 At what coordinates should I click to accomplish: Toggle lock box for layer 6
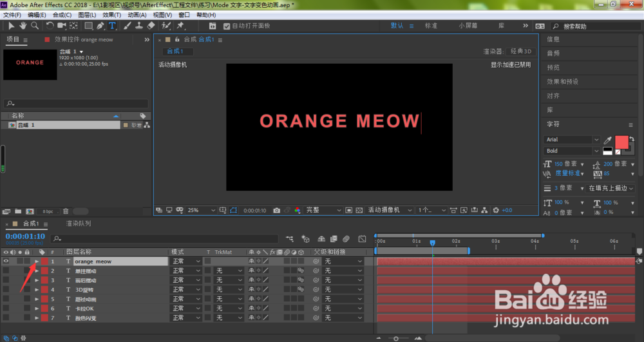tap(26, 309)
